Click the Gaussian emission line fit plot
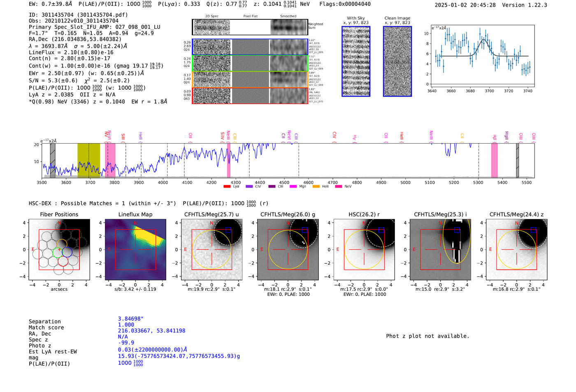 click(482, 57)
